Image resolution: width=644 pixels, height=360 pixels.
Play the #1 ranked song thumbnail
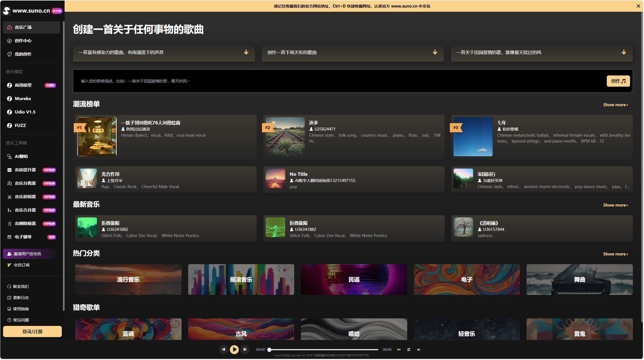tap(97, 137)
